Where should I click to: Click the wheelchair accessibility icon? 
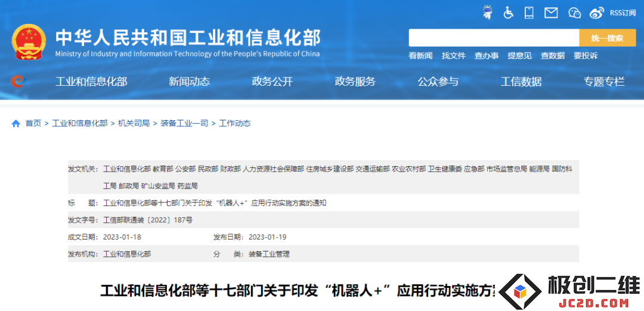[509, 13]
